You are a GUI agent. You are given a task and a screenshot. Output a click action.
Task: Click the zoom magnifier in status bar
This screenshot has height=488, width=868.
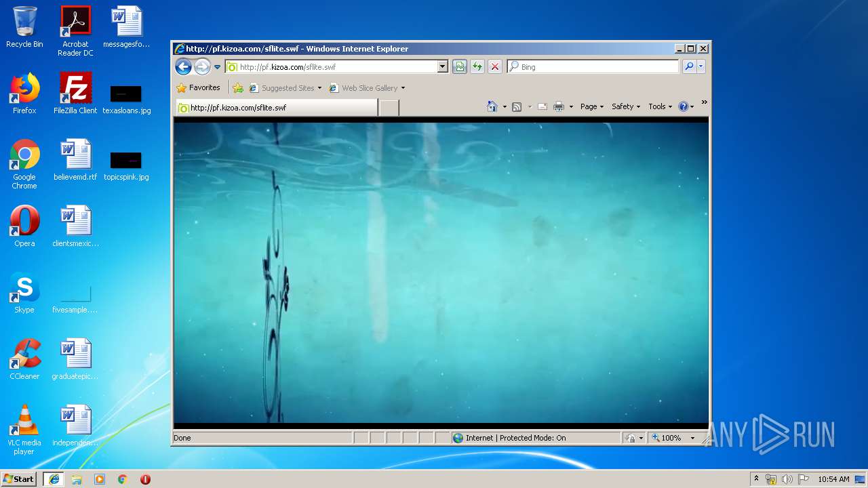click(656, 438)
